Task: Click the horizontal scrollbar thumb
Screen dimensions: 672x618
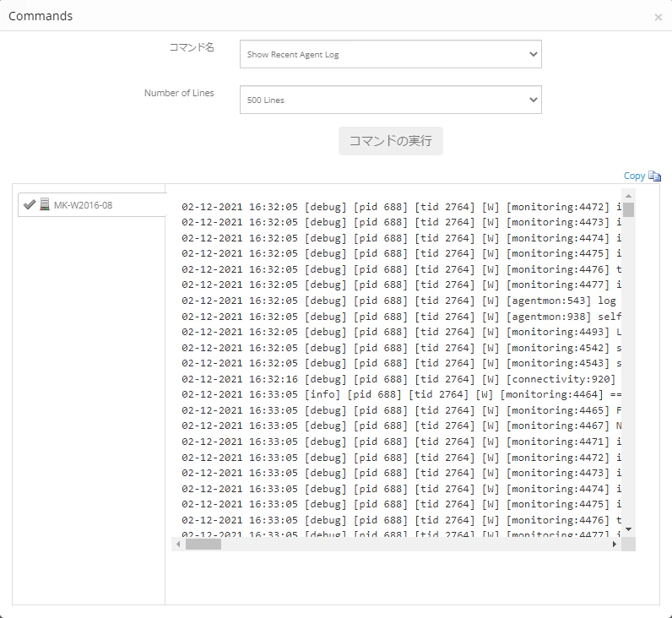Action: point(203,544)
